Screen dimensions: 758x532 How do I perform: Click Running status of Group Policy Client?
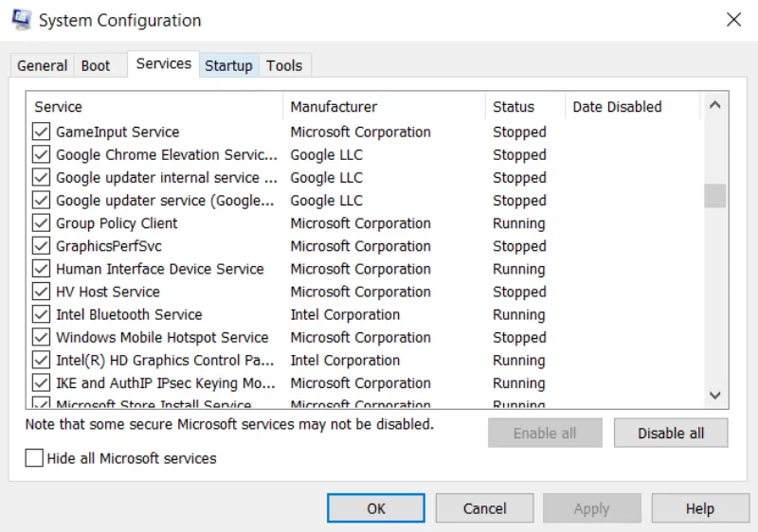pos(518,223)
